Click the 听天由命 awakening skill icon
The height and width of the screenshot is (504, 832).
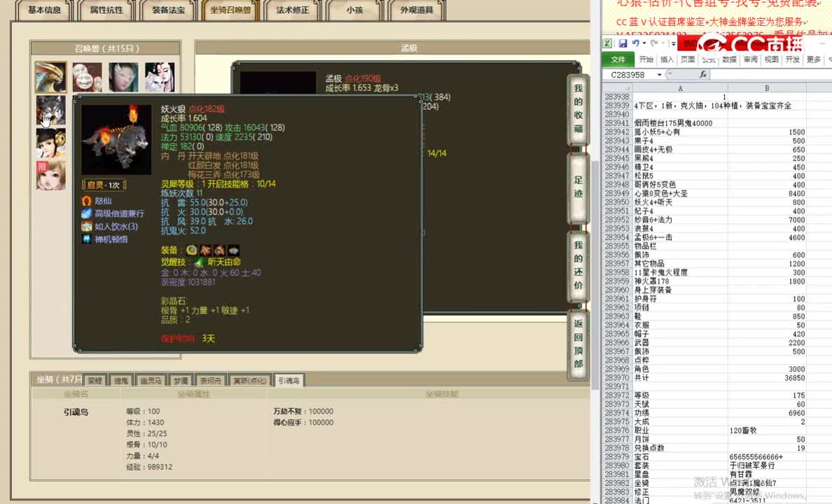(x=200, y=262)
